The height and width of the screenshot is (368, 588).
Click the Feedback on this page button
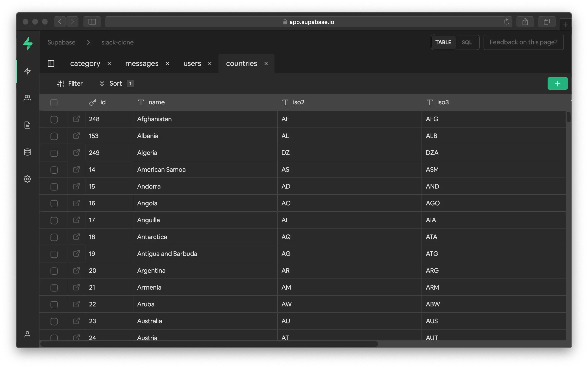(524, 42)
